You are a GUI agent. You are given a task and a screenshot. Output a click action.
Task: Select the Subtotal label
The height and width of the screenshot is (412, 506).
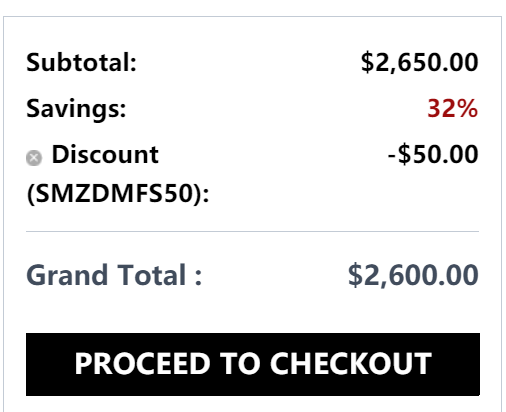pyautogui.click(x=82, y=63)
